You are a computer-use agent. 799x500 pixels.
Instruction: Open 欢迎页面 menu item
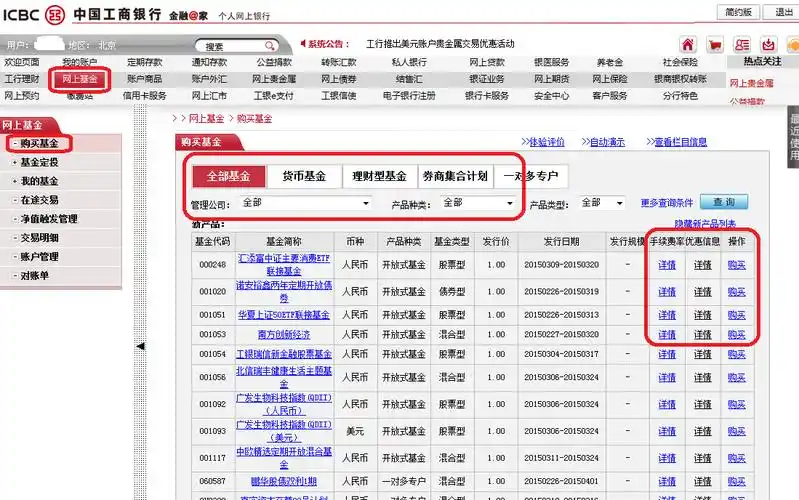(22, 62)
